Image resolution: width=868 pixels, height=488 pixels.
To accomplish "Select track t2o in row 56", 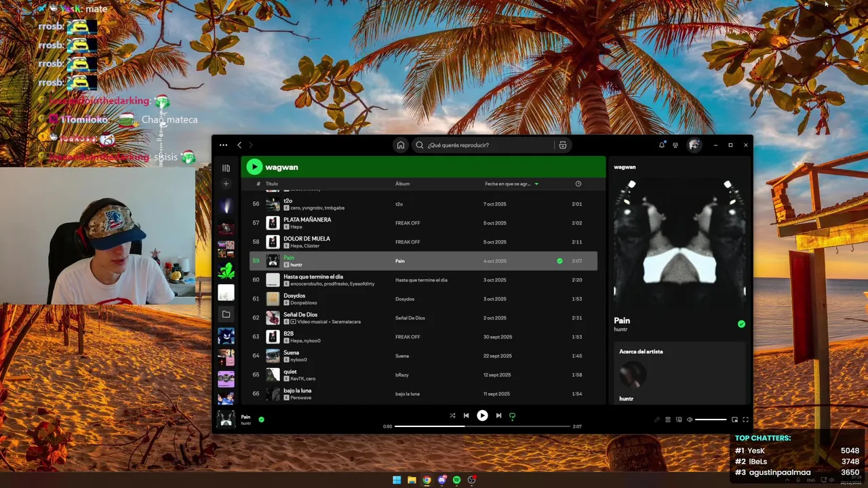I will click(288, 201).
